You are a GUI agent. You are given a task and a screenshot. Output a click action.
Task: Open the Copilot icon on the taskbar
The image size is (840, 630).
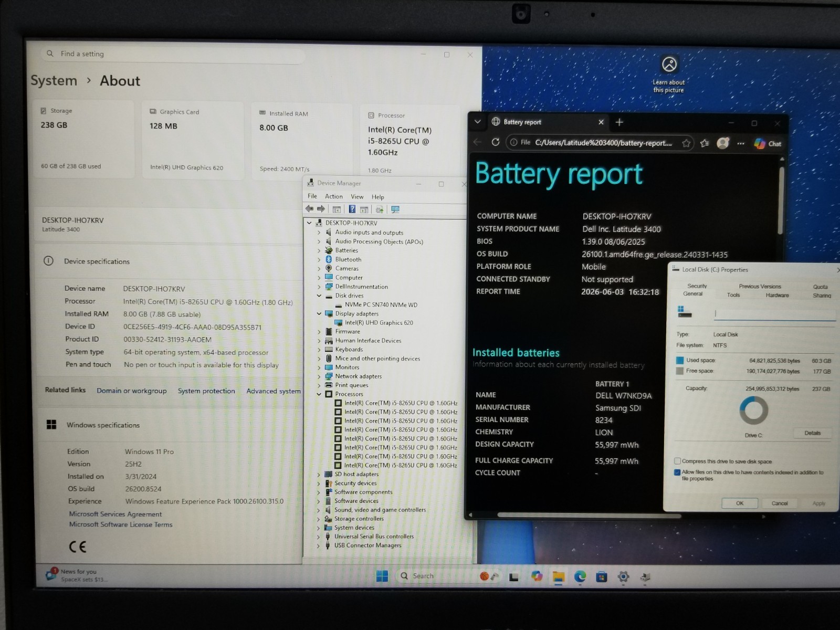coord(537,576)
